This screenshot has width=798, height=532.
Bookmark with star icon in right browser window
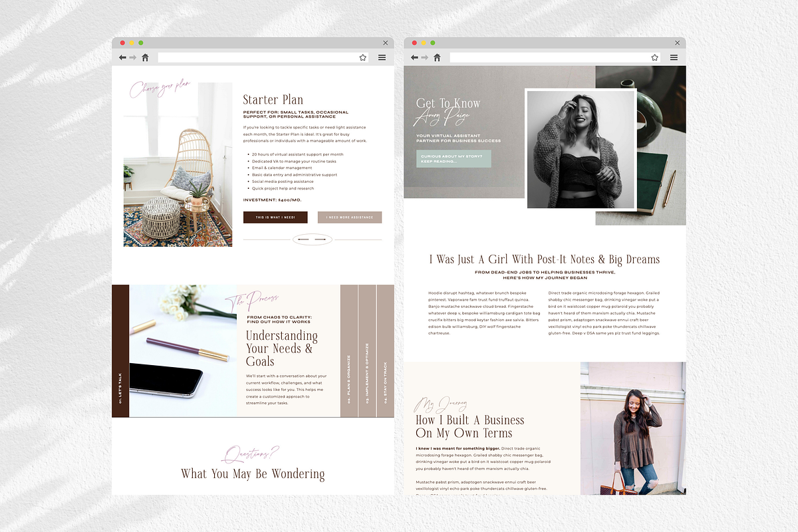point(655,58)
